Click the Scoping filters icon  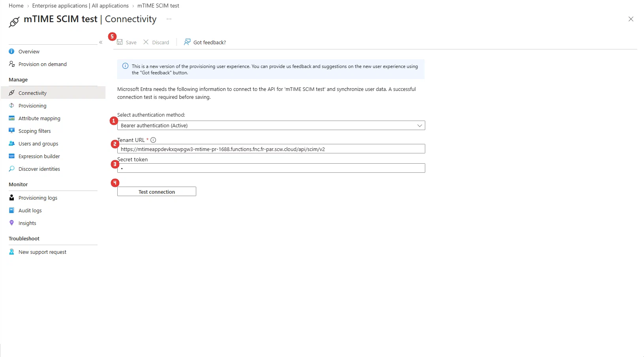point(11,131)
